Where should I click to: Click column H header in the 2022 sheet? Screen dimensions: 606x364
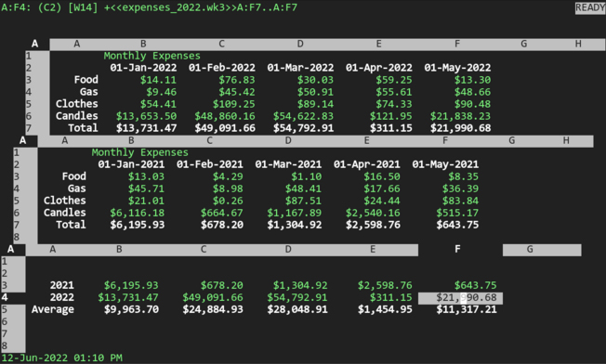click(578, 44)
